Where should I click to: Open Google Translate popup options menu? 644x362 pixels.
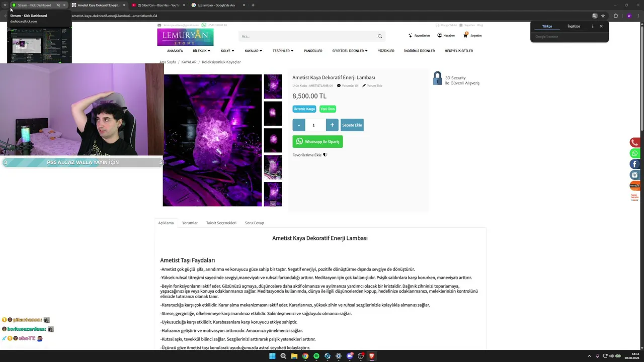coord(593,26)
